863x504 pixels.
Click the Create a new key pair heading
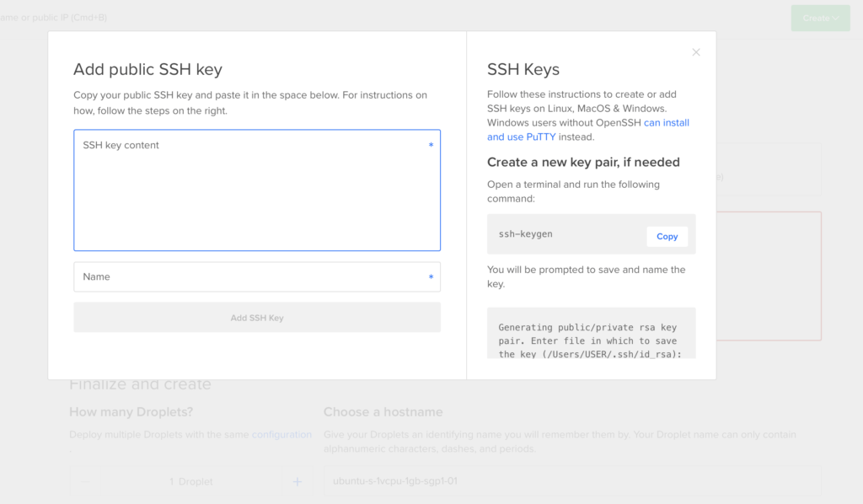coord(583,162)
